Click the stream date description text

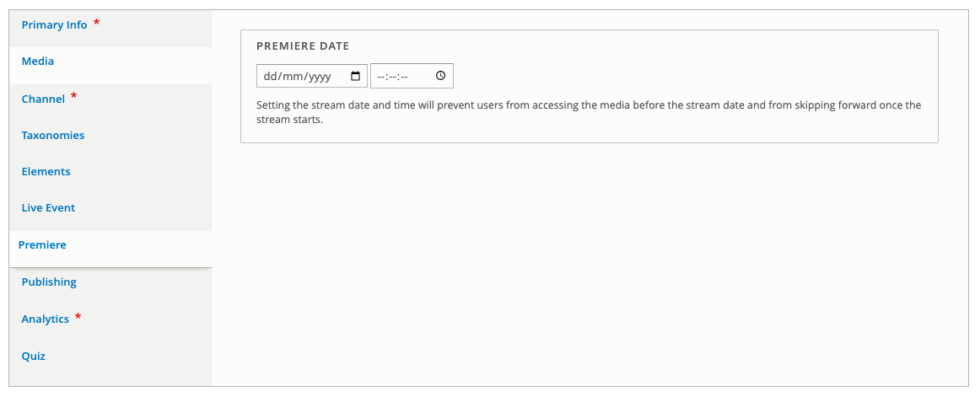[x=589, y=112]
